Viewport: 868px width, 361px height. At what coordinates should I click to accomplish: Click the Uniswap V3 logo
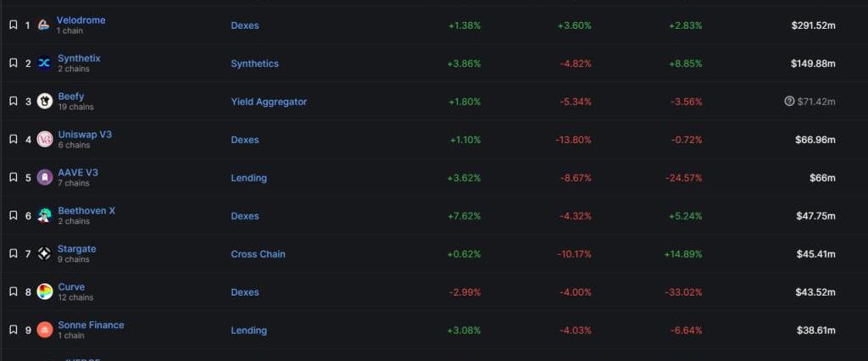point(45,140)
